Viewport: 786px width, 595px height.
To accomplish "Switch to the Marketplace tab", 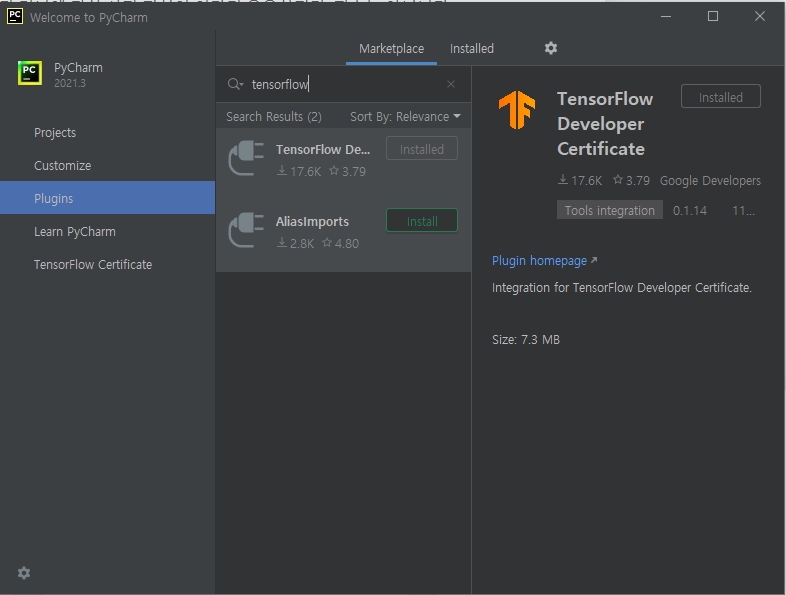I will pos(391,49).
